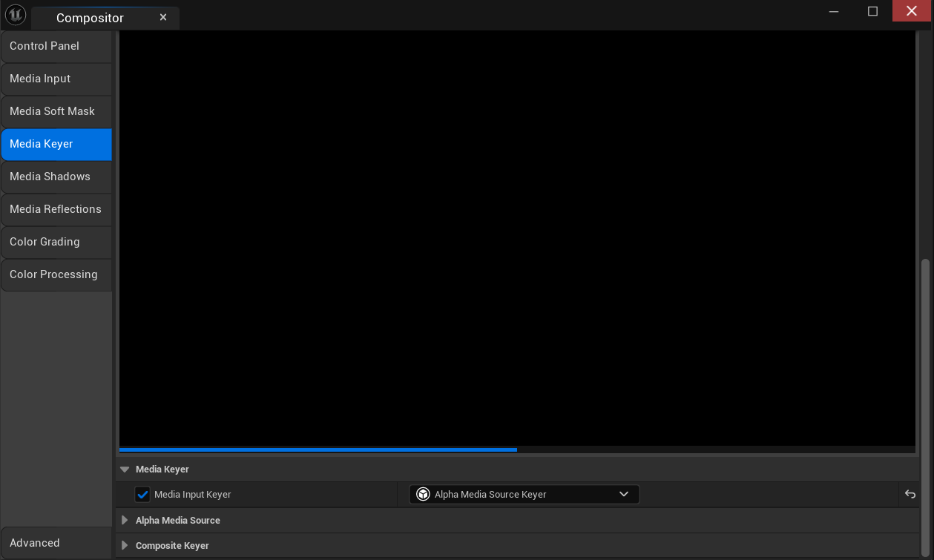This screenshot has height=560, width=934.
Task: Click the reset-to-default arrow icon
Action: 910,495
